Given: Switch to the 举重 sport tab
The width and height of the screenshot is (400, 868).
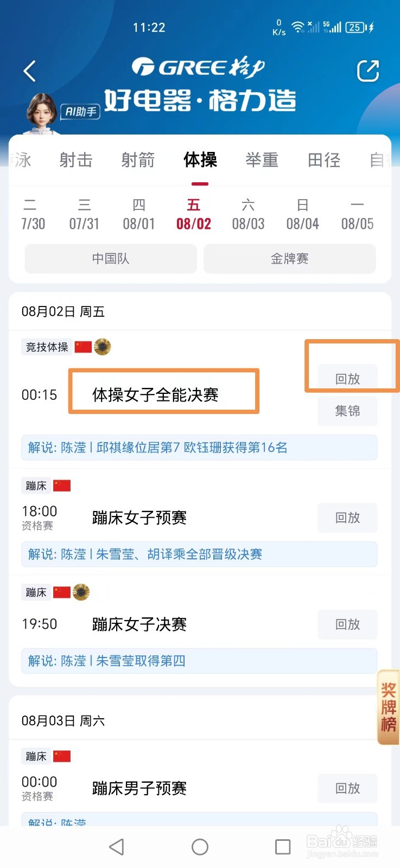Looking at the screenshot, I should [262, 160].
